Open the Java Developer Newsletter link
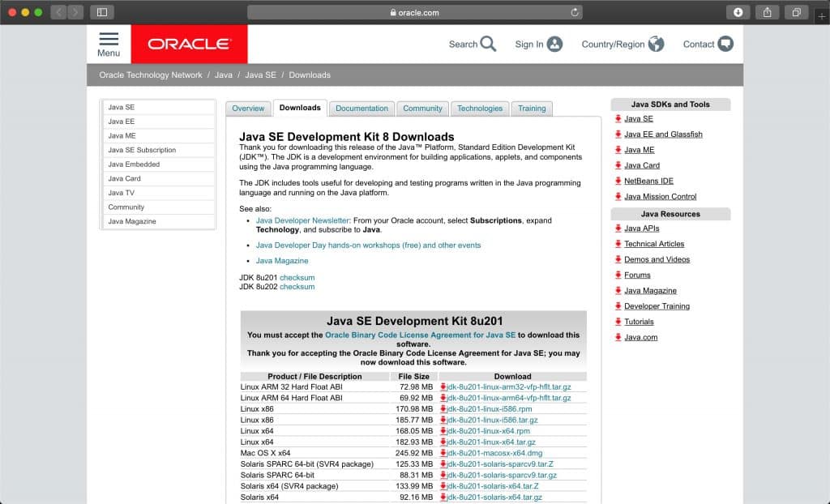 tap(302, 220)
